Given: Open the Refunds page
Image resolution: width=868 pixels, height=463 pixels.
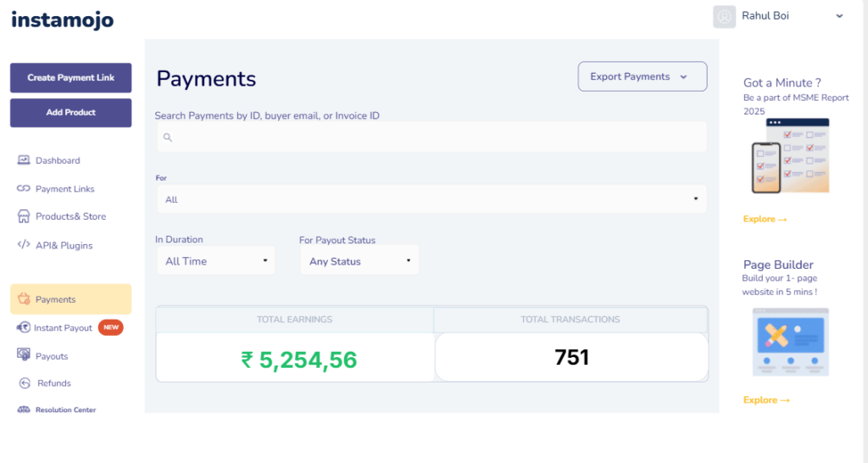Looking at the screenshot, I should (53, 383).
